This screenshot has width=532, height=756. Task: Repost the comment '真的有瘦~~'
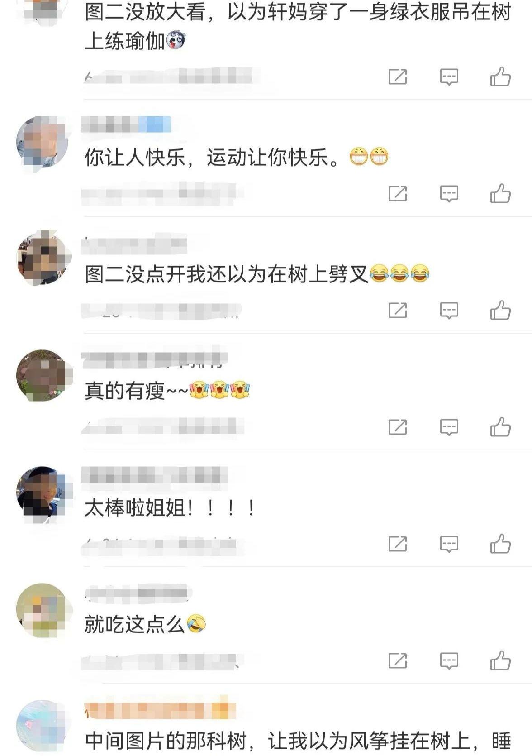point(398,427)
